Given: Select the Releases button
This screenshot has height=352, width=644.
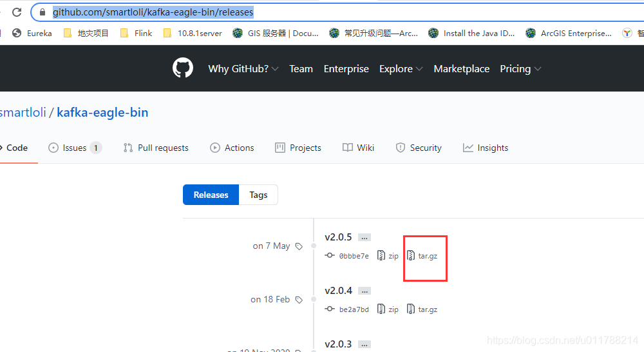Looking at the screenshot, I should click(x=211, y=195).
